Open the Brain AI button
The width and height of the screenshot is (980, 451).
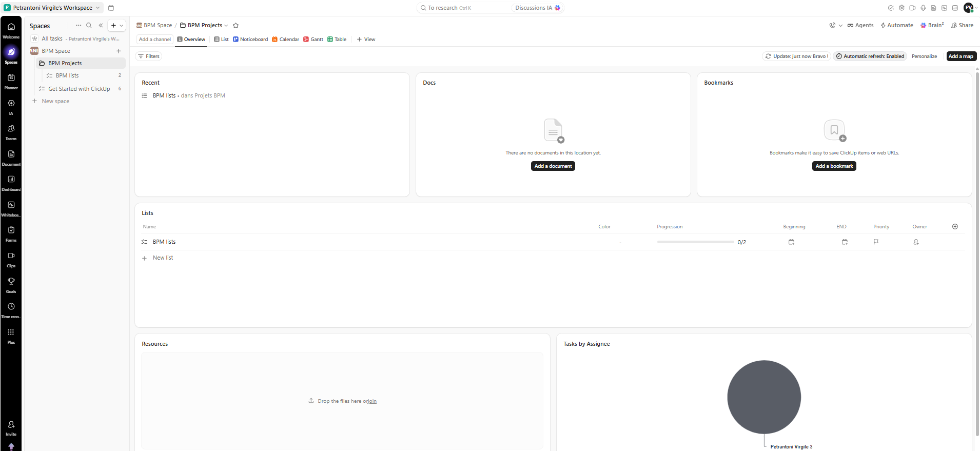click(x=932, y=25)
